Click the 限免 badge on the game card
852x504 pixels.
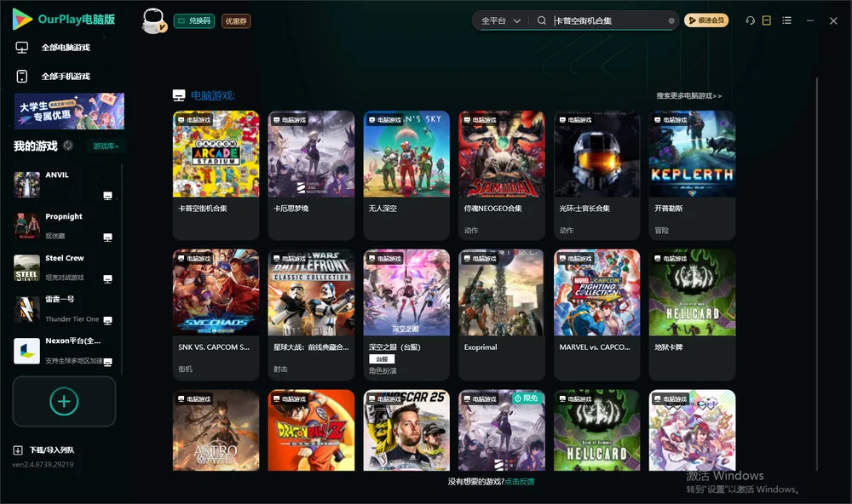(527, 398)
